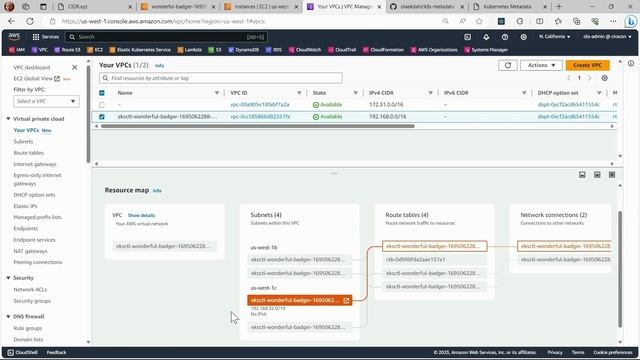640x360 pixels.
Task: Open NAT gateways in the sidebar
Action: tap(31, 251)
